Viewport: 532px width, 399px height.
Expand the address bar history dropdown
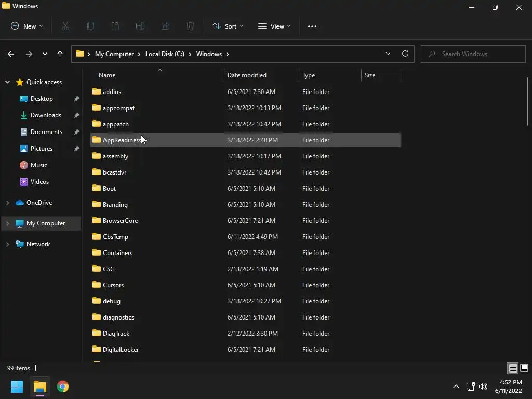pos(388,54)
